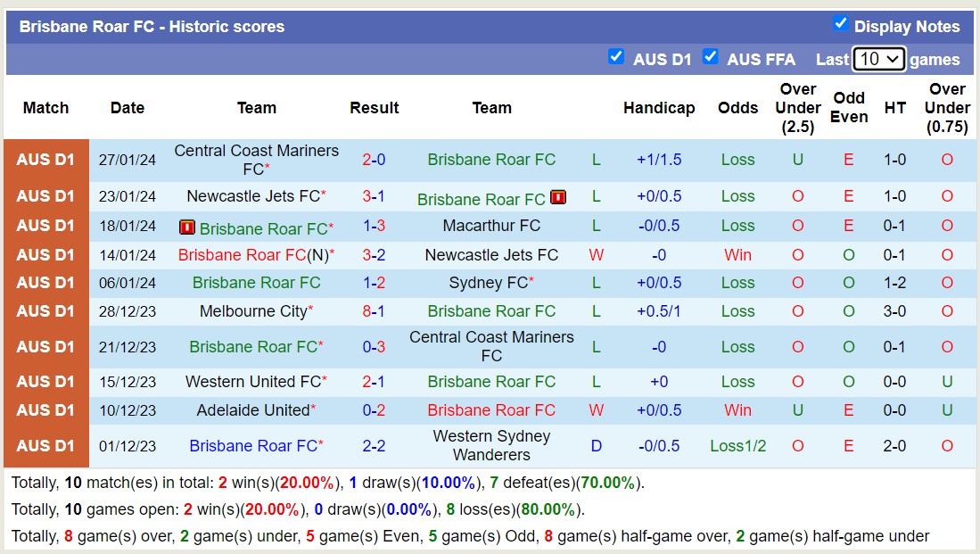This screenshot has width=980, height=554.
Task: Disable the AUS D1 filter checkbox
Action: coord(616,57)
